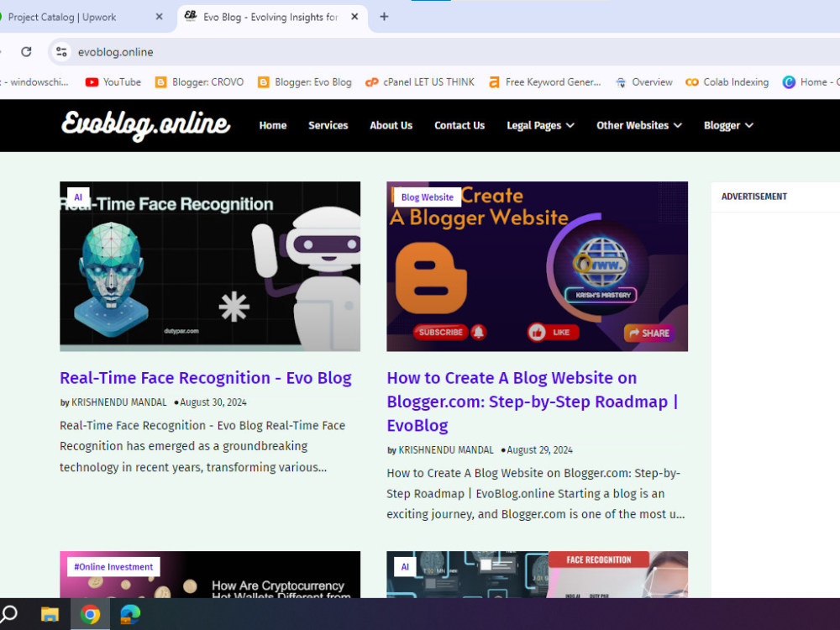Close the Project Catalog Upwork tab
Viewport: 840px width, 630px height.
point(159,17)
